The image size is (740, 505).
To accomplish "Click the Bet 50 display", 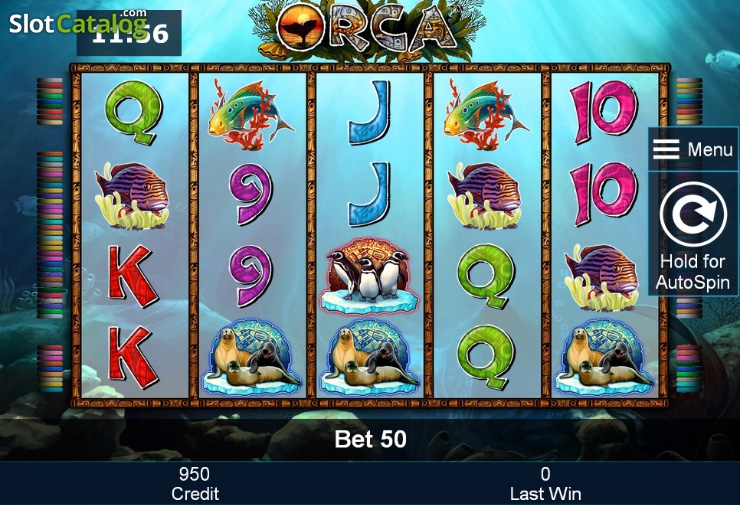I will pos(370,439).
